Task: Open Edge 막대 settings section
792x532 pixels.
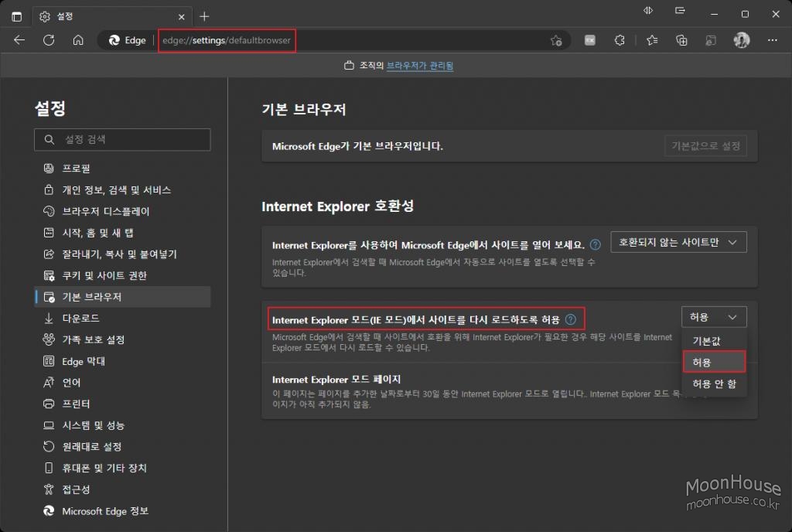Action: [123, 361]
